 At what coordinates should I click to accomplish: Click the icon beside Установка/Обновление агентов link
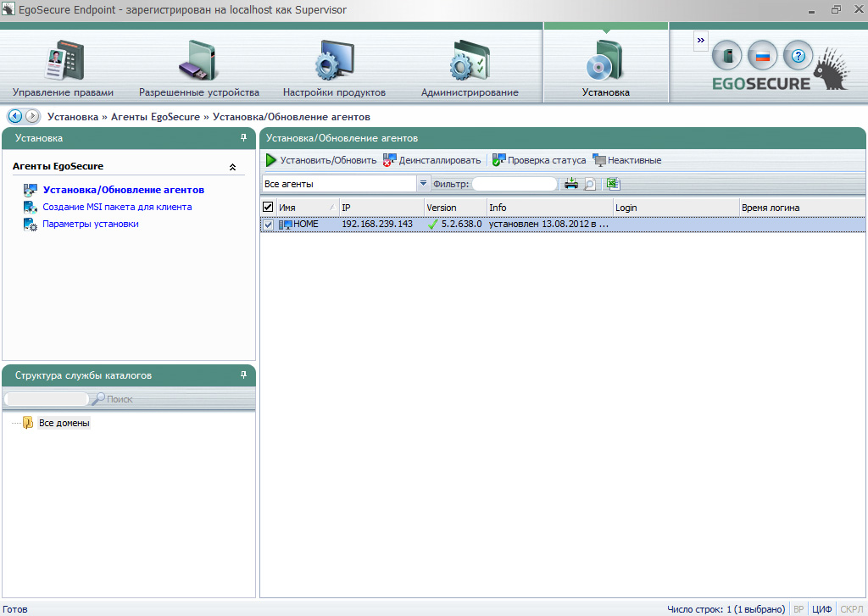pos(30,191)
